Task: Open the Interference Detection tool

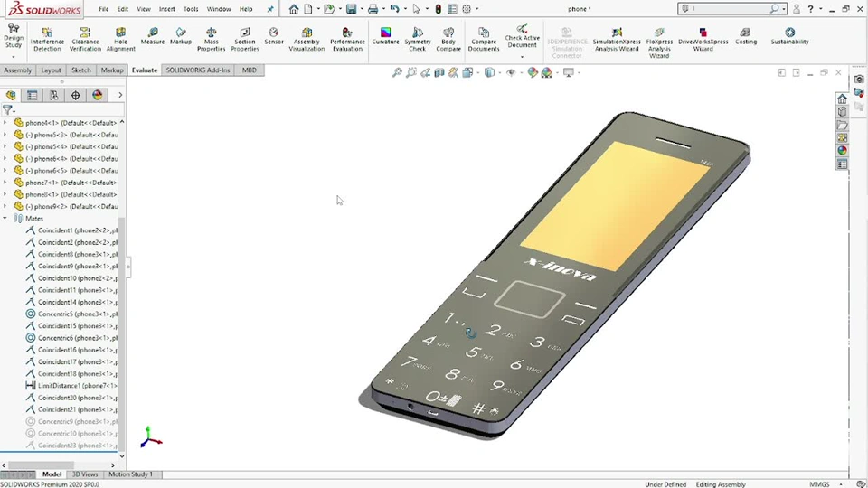Action: (47, 39)
